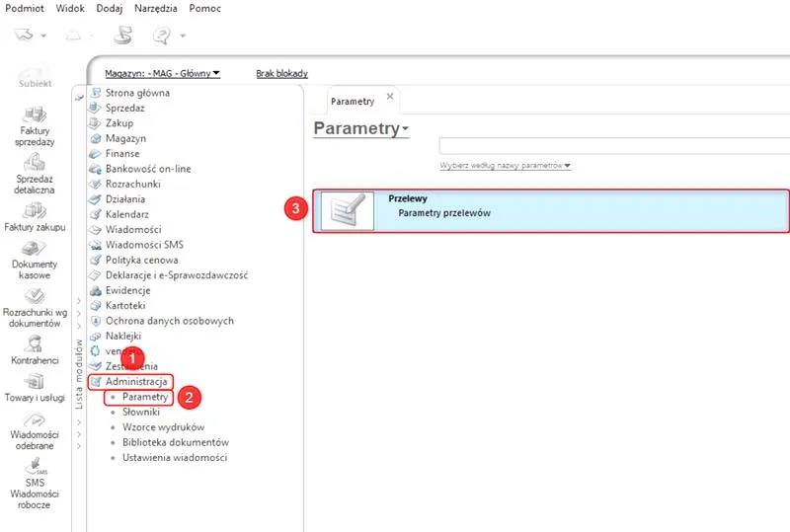Open the Narzędzia menu
The image size is (790, 532).
coord(156,8)
